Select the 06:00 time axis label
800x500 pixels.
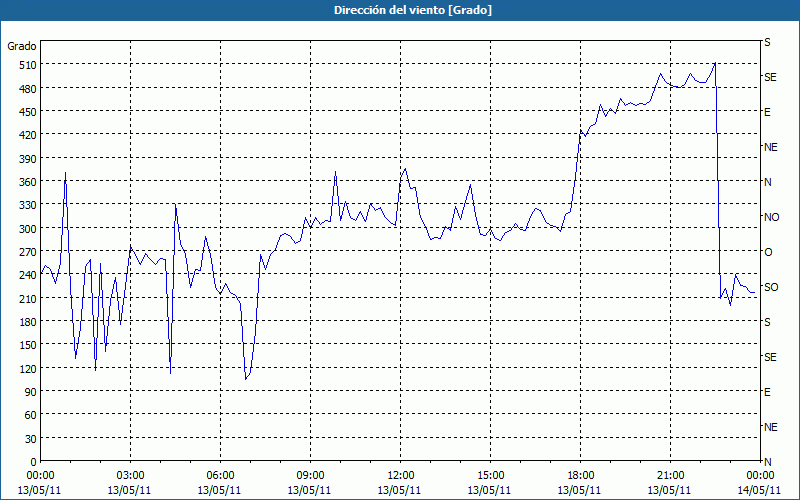(x=220, y=476)
